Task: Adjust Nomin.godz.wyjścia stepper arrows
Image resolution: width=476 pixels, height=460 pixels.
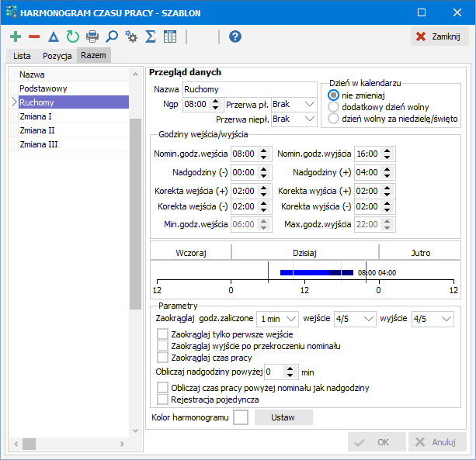Action: (387, 154)
